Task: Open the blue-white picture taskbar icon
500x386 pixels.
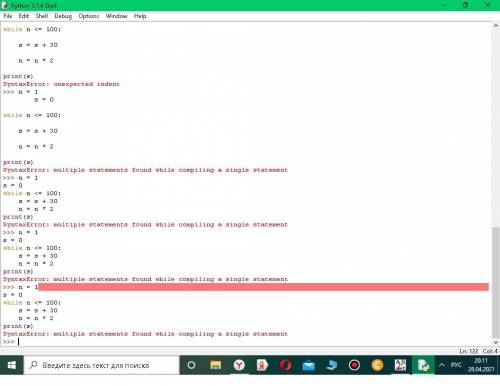Action: point(400,365)
